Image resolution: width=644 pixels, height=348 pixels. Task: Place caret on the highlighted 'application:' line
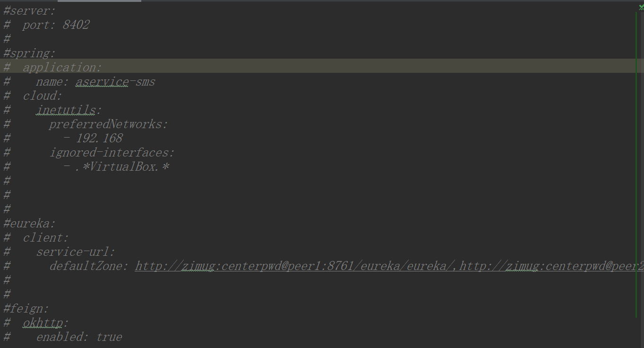tap(62, 68)
